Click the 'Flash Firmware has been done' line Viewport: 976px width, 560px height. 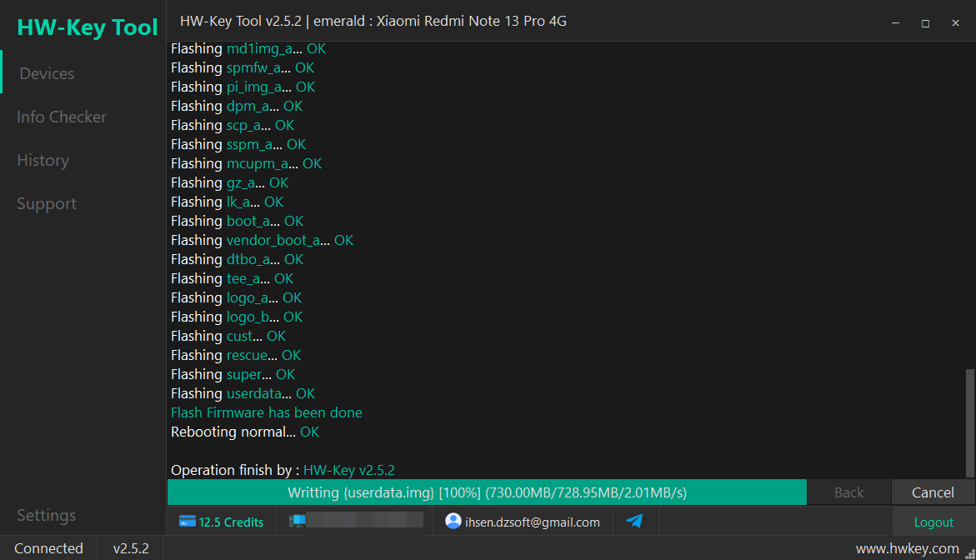pos(267,412)
